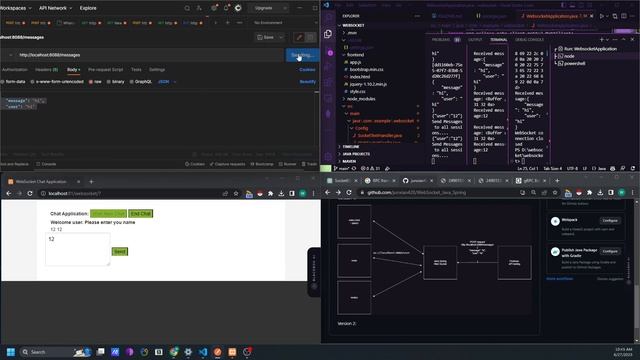Select the raw body type
This screenshot has height=360, width=640.
[95, 82]
